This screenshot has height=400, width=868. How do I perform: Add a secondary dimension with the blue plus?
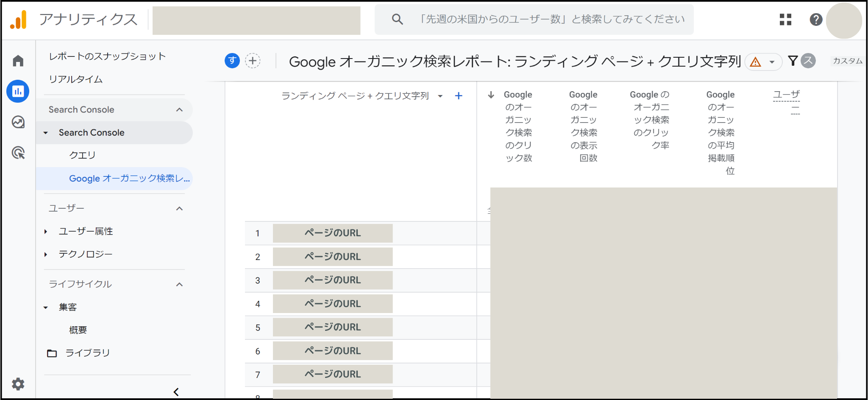pos(459,96)
